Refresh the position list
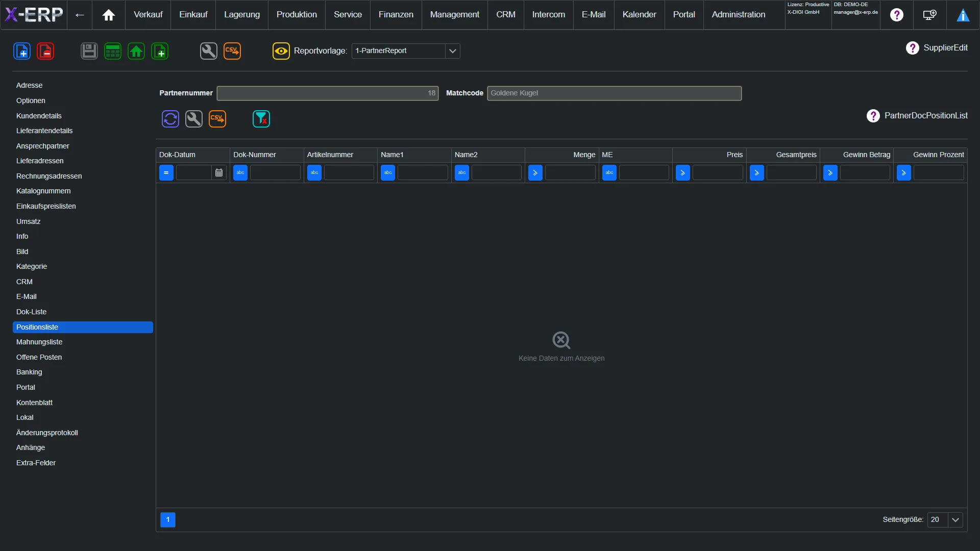980x551 pixels. point(170,119)
